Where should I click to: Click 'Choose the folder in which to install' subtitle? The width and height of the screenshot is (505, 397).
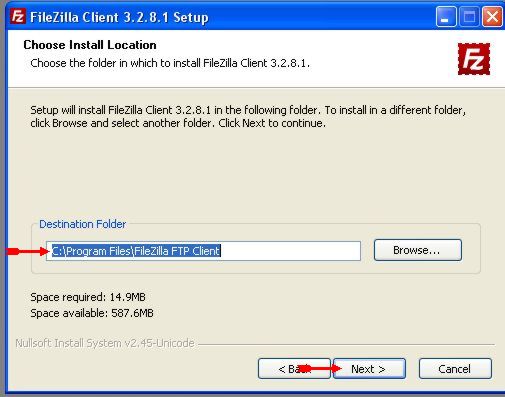(170, 63)
